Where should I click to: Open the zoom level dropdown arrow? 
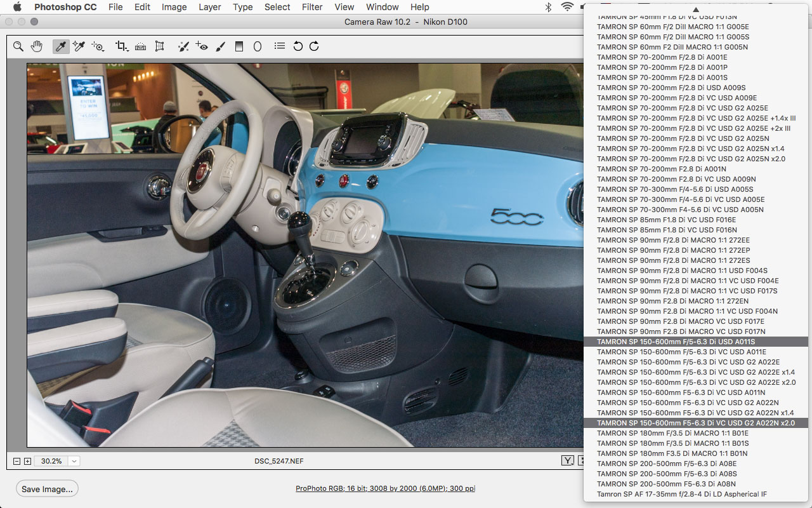[x=74, y=461]
